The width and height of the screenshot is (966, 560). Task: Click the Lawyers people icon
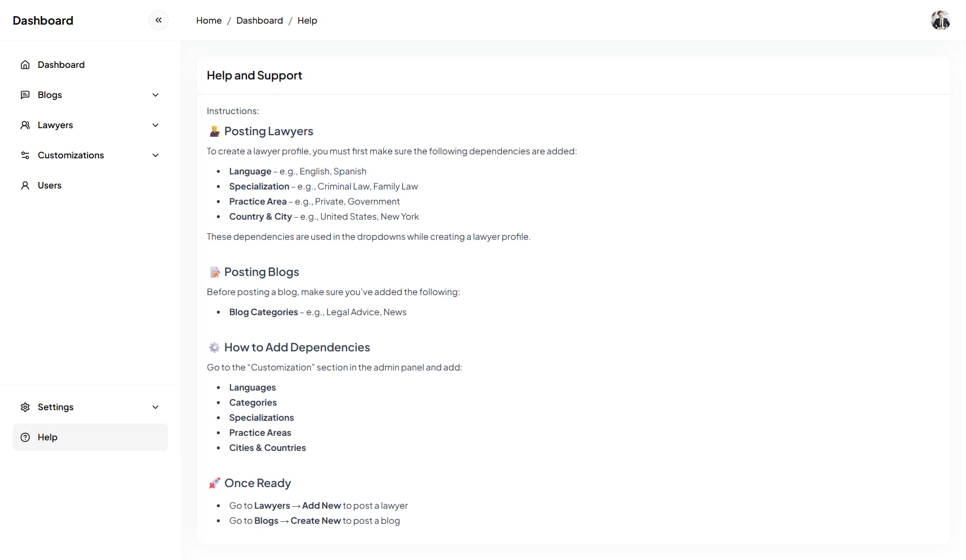coord(25,125)
